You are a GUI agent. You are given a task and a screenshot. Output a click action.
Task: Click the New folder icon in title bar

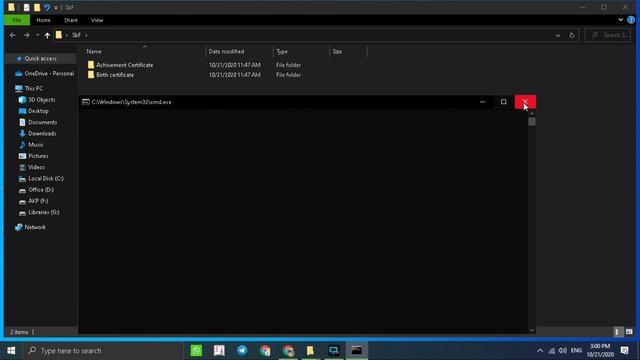coord(37,7)
